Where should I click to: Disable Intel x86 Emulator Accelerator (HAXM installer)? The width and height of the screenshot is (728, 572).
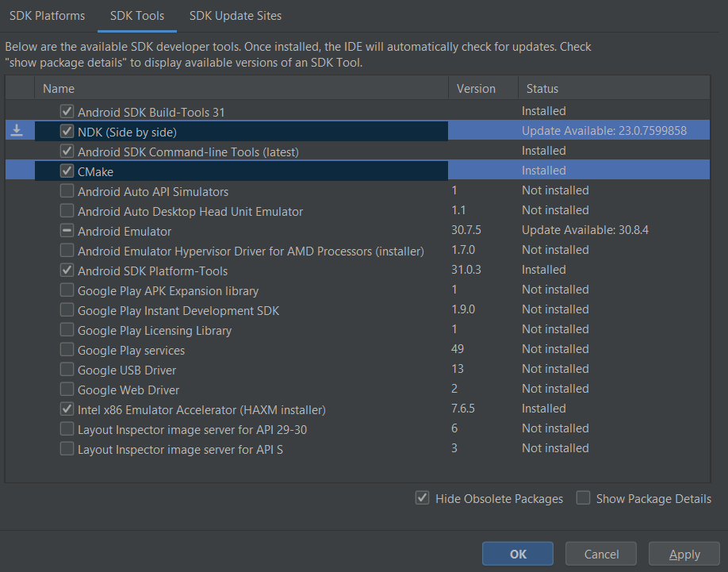pyautogui.click(x=67, y=408)
